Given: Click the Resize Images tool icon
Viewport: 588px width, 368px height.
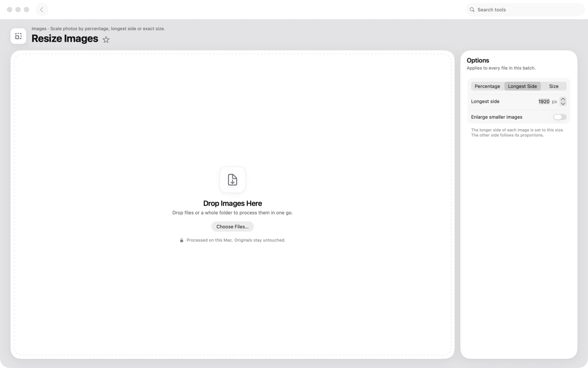Looking at the screenshot, I should tap(18, 36).
